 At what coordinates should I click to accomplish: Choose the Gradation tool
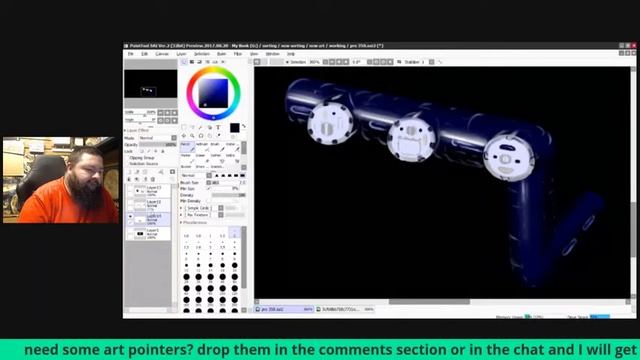click(x=217, y=167)
